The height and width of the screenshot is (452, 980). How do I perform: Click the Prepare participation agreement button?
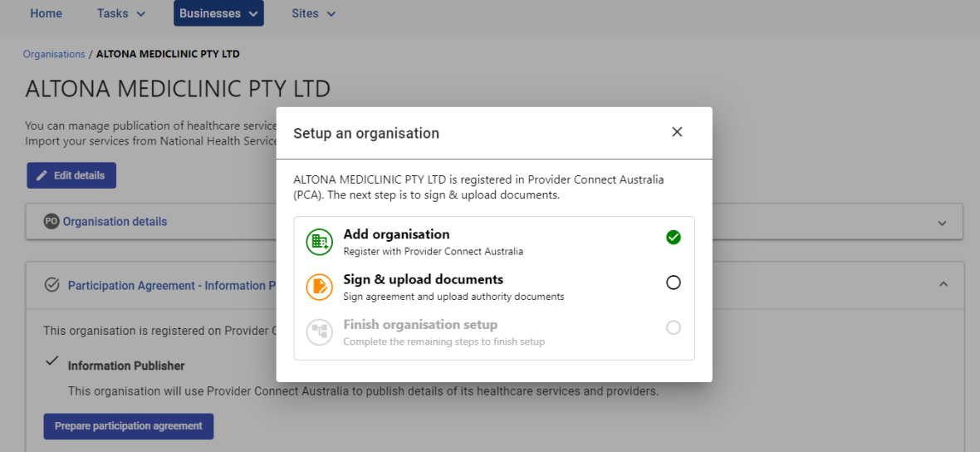[x=129, y=426]
